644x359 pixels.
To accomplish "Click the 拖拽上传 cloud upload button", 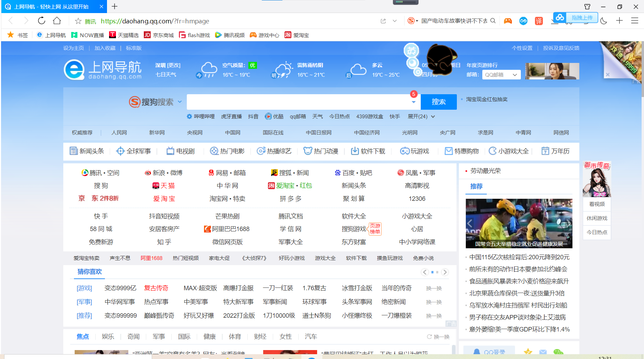I will click(576, 18).
